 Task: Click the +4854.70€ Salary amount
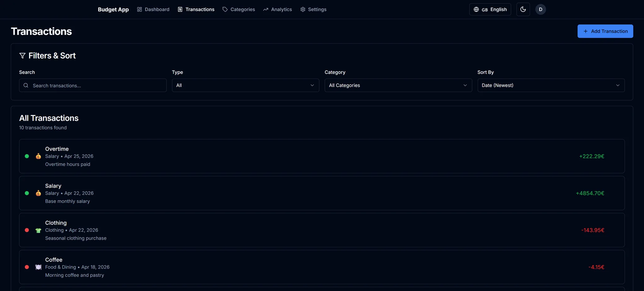click(590, 193)
